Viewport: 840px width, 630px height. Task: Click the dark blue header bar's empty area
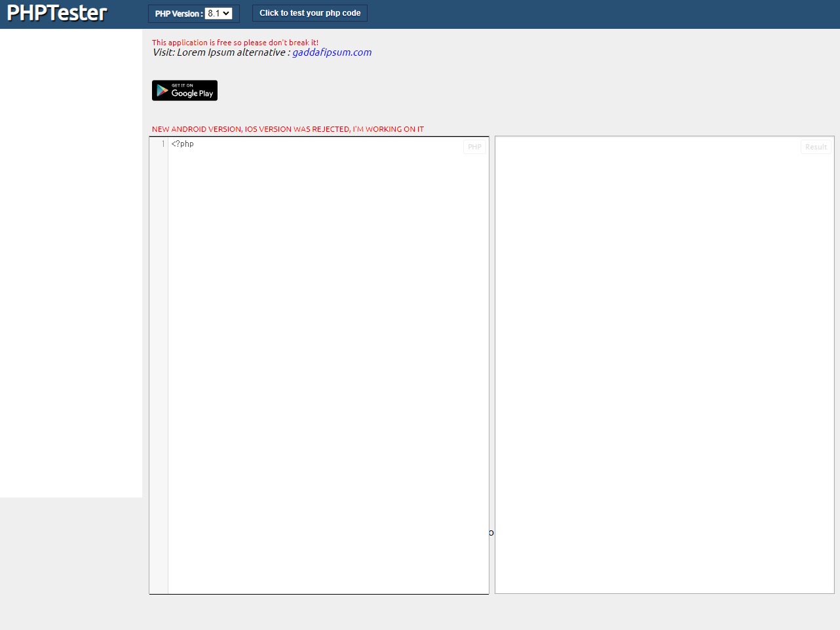(x=590, y=14)
